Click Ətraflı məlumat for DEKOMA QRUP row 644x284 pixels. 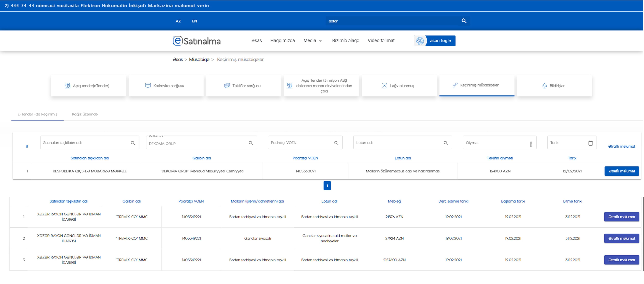[621, 171]
